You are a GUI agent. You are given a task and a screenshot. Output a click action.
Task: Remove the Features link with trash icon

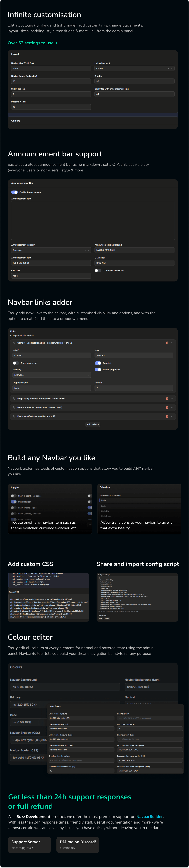pyautogui.click(x=167, y=416)
